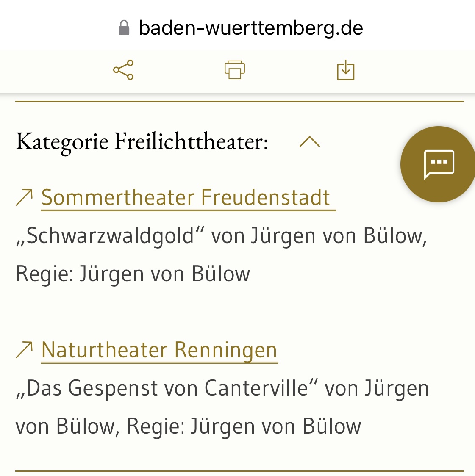Click the line starting „Regie: Jürgen von Bülow“

point(133,274)
